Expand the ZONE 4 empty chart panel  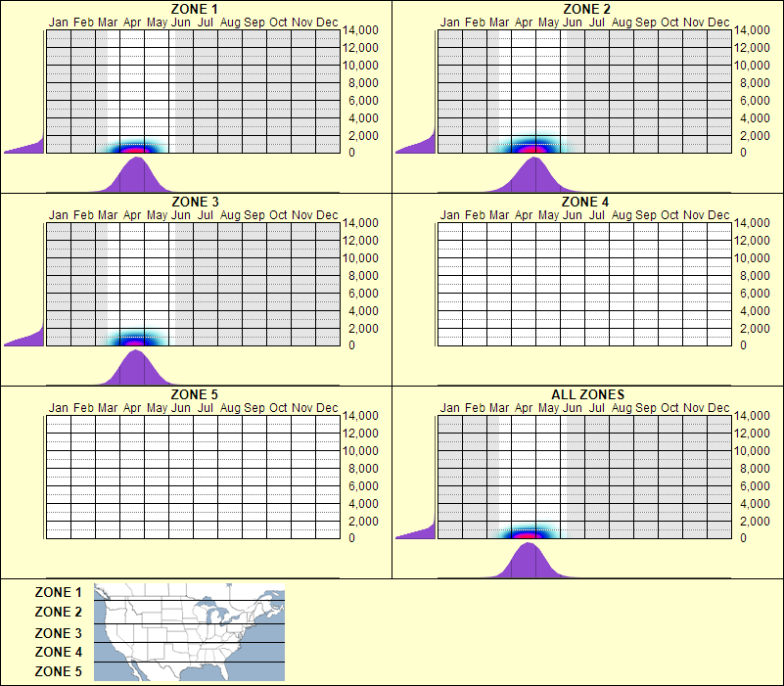pos(587,284)
